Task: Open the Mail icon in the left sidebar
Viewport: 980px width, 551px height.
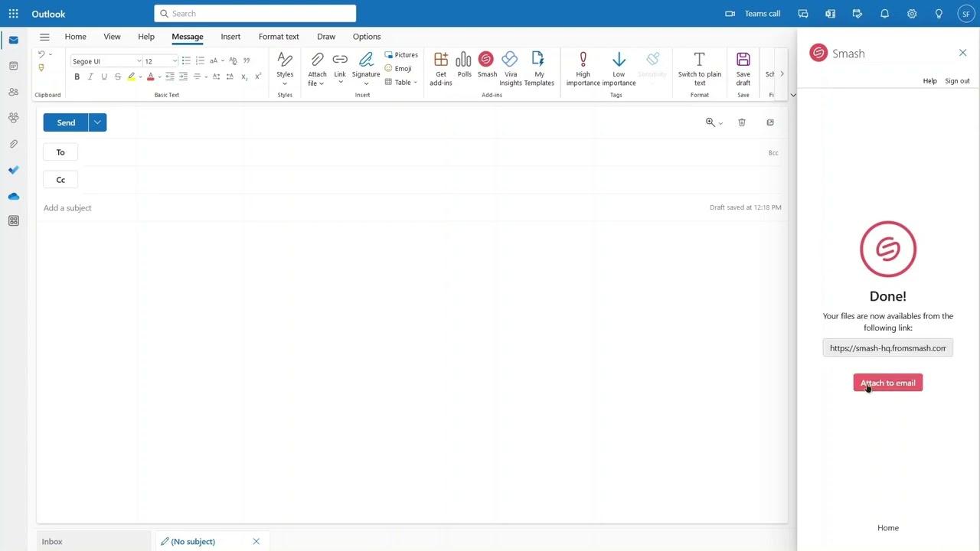Action: point(13,40)
